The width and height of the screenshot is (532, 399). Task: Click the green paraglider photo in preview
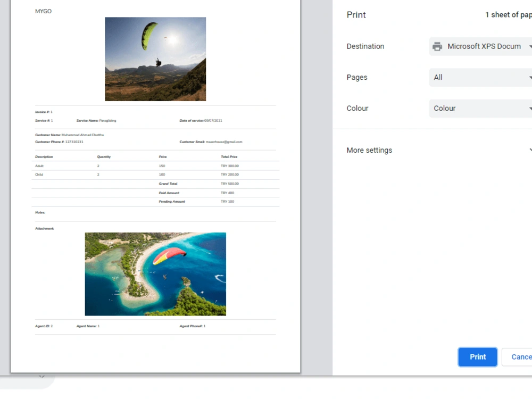pos(155,59)
